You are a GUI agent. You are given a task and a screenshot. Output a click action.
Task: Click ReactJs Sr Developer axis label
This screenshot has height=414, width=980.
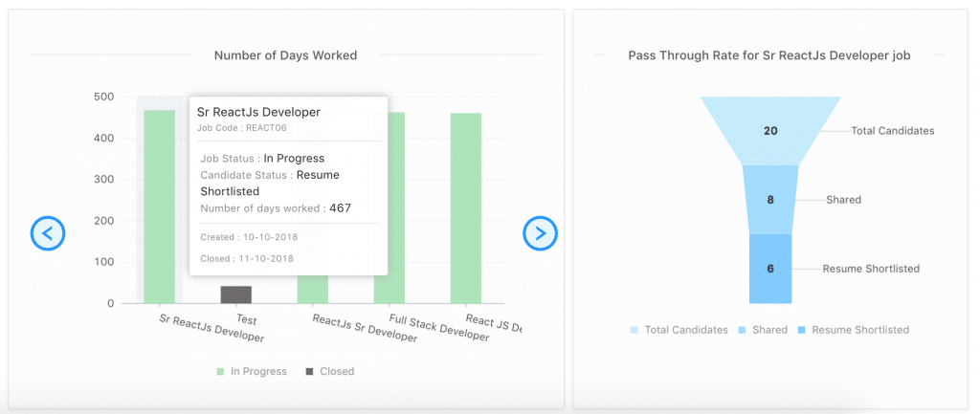click(x=365, y=327)
